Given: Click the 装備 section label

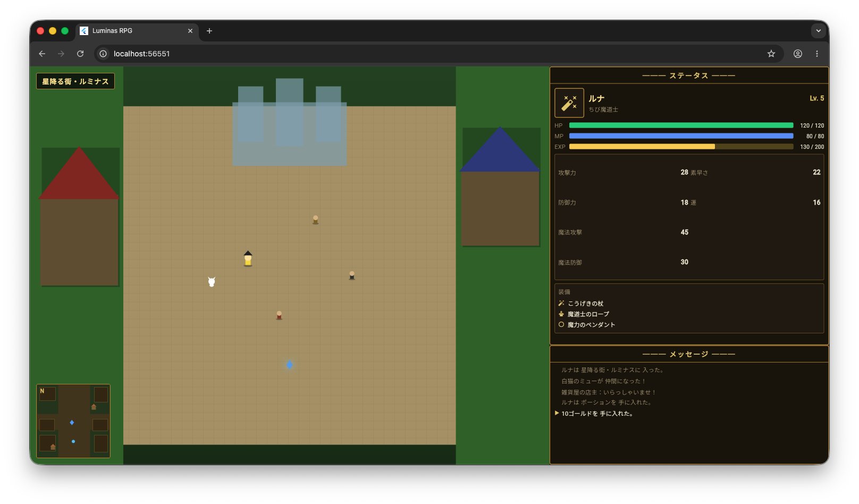Looking at the screenshot, I should 564,292.
